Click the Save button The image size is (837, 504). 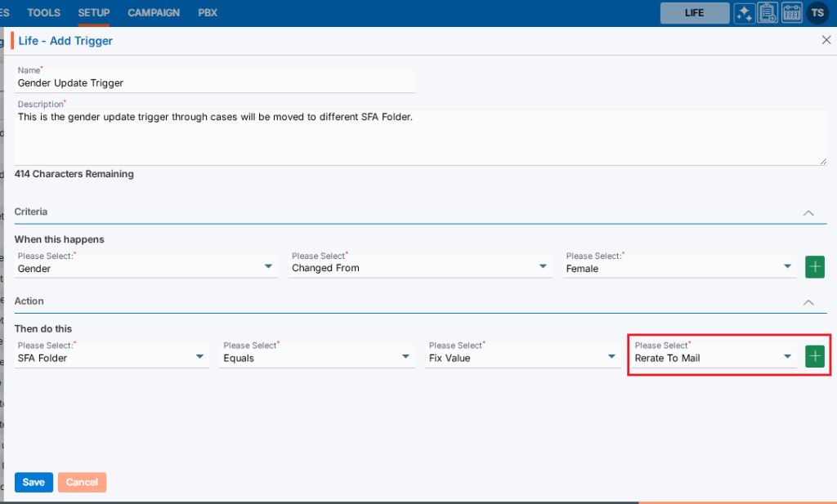[34, 482]
